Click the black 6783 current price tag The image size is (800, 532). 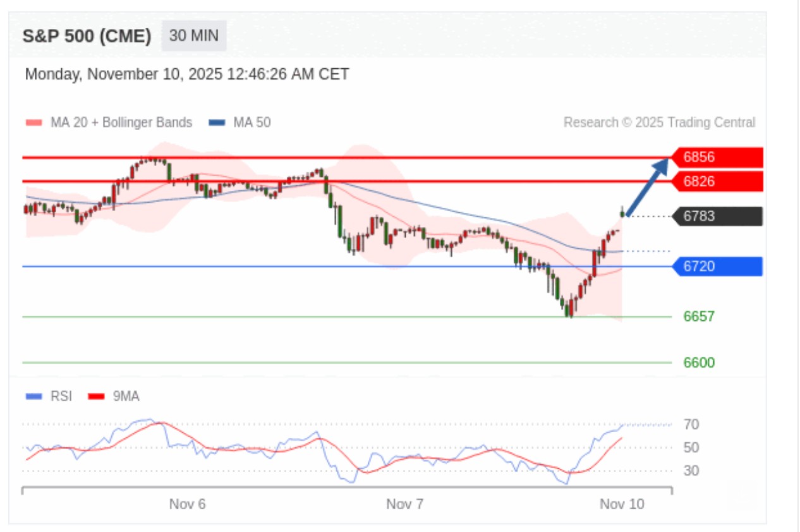(718, 217)
